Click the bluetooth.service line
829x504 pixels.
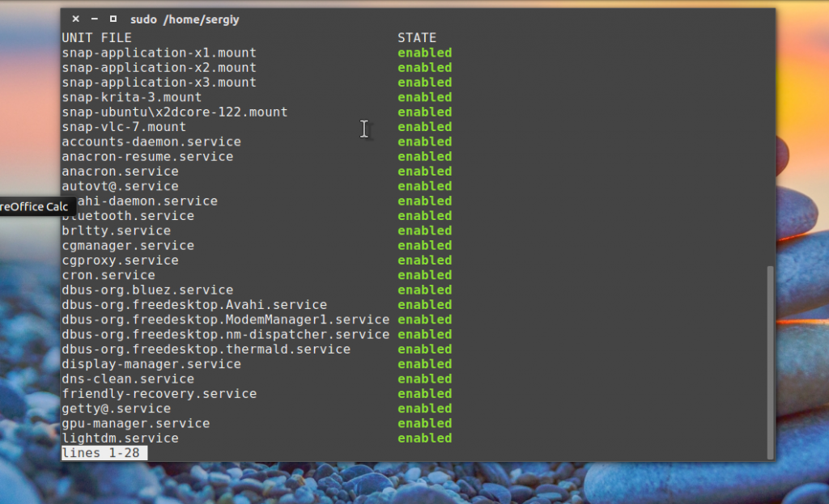127,215
